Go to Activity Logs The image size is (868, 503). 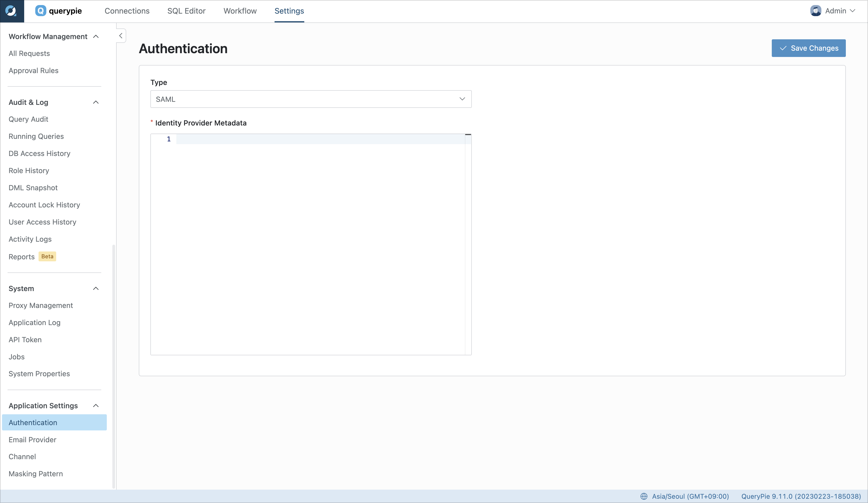click(x=30, y=239)
